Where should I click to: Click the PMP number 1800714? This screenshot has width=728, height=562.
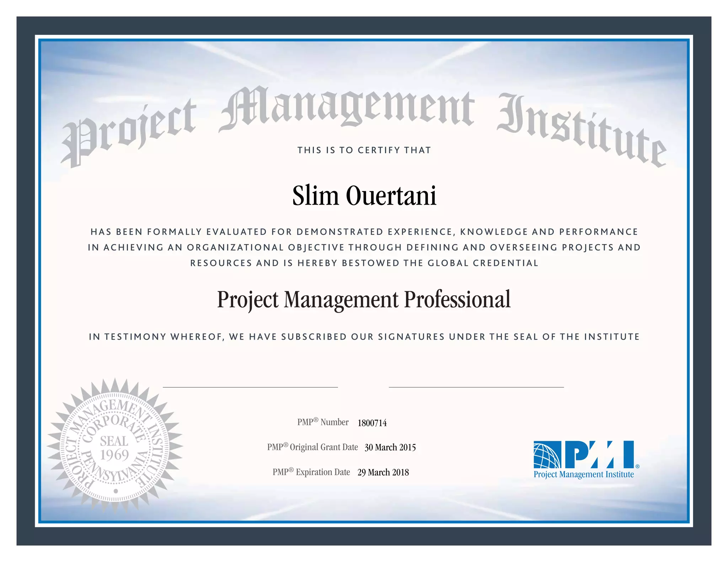(x=372, y=423)
